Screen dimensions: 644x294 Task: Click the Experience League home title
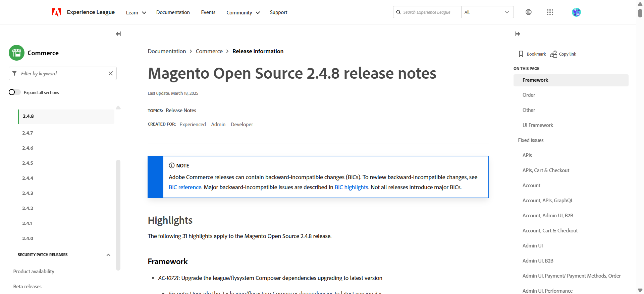click(91, 12)
